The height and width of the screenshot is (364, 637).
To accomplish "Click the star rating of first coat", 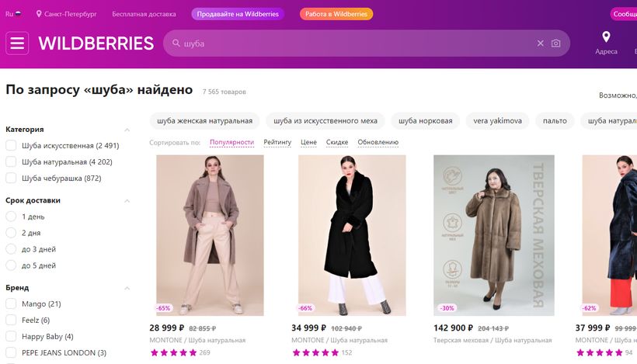I will [x=173, y=352].
